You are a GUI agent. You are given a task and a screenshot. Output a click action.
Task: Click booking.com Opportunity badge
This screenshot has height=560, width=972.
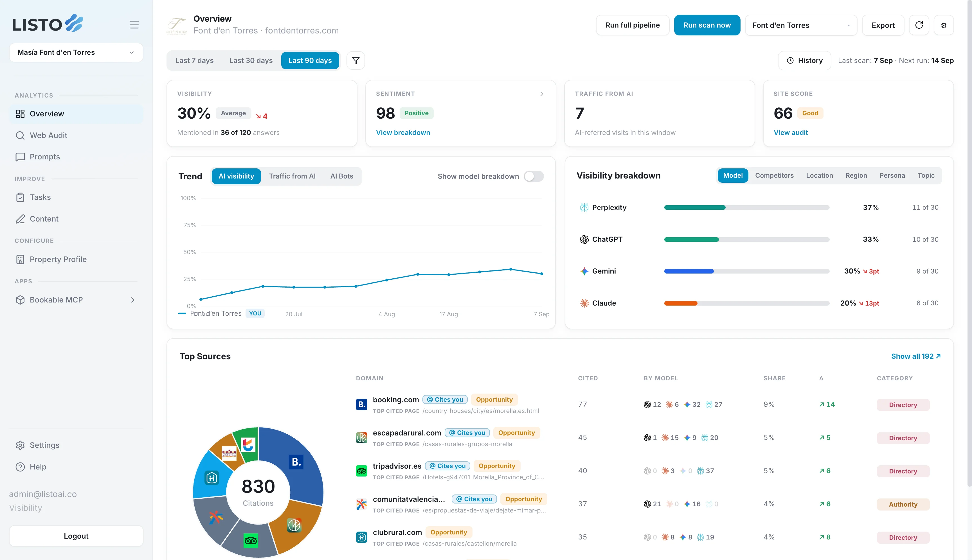pos(494,399)
